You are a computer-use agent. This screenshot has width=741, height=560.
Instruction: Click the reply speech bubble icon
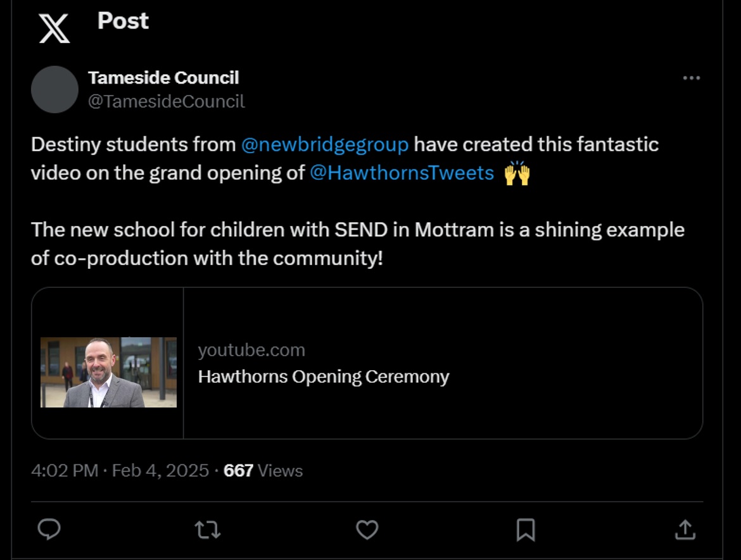coord(49,530)
